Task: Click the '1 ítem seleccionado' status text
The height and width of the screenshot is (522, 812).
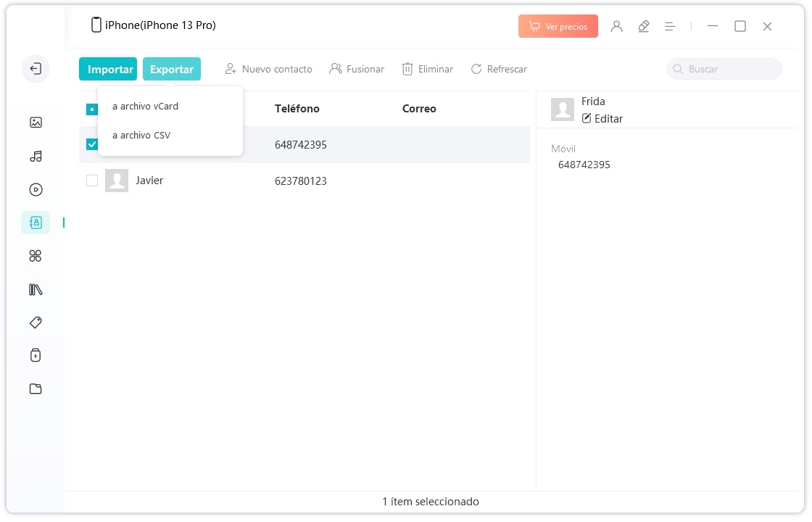Action: point(431,502)
